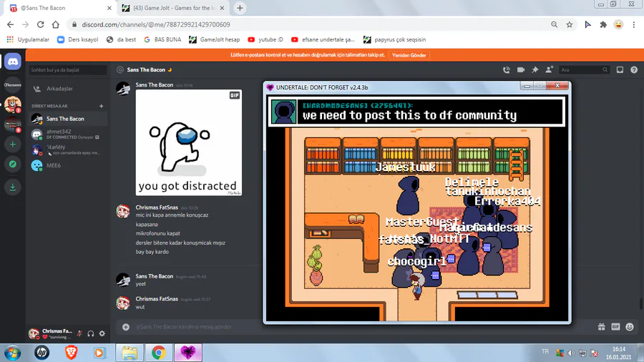Open emoji picker
644x362 pixels.
pos(630,327)
